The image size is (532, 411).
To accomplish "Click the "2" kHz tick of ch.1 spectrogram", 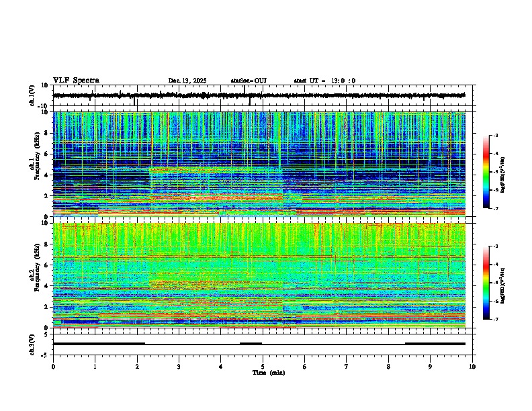I will coord(46,195).
